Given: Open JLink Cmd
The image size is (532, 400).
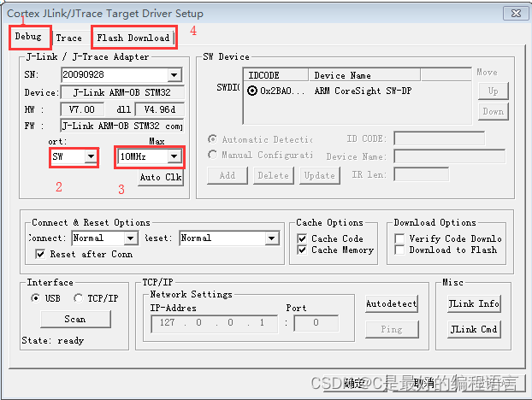Looking at the screenshot, I should [x=474, y=329].
